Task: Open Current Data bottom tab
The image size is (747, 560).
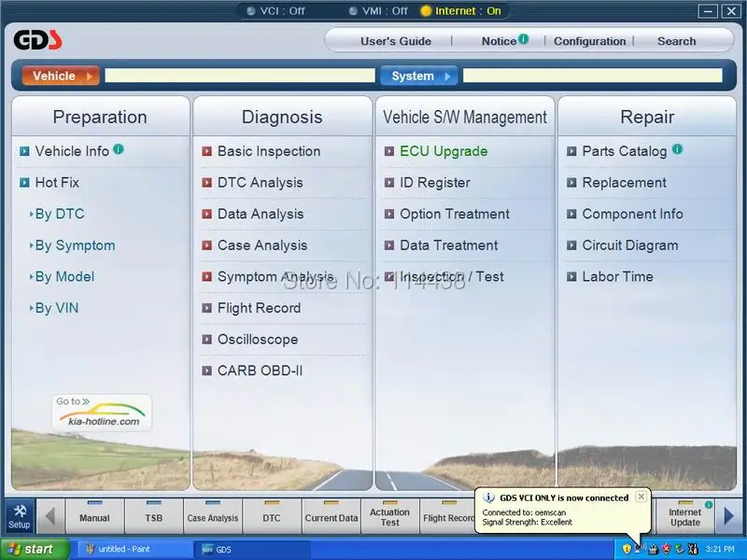Action: pos(331,516)
